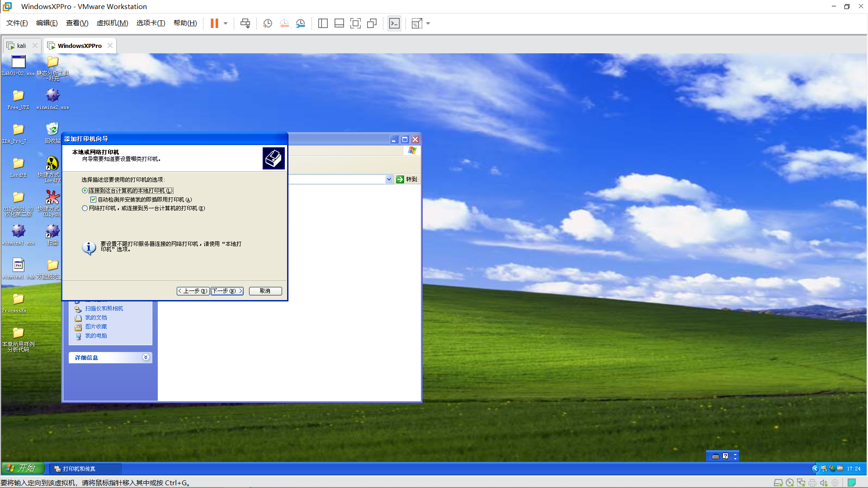
Task: Click the VMware sound card status icon
Action: point(824,483)
